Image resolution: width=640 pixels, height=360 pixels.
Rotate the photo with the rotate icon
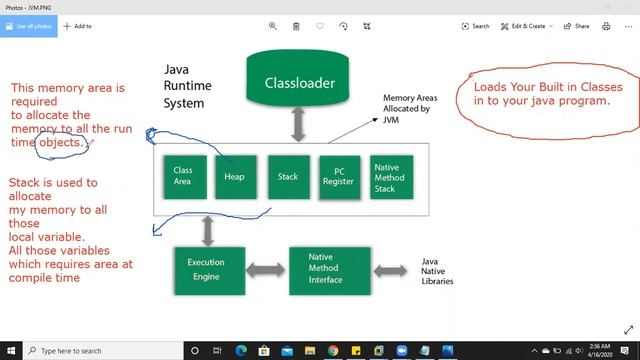[343, 26]
